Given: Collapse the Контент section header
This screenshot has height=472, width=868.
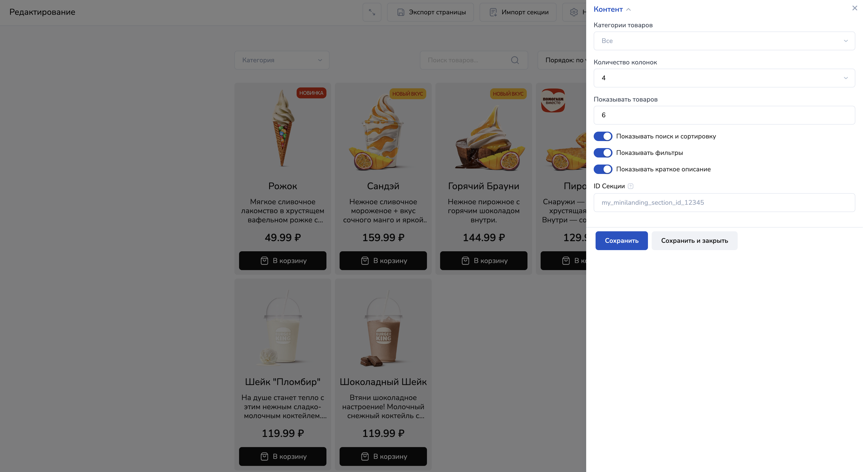Looking at the screenshot, I should point(612,9).
